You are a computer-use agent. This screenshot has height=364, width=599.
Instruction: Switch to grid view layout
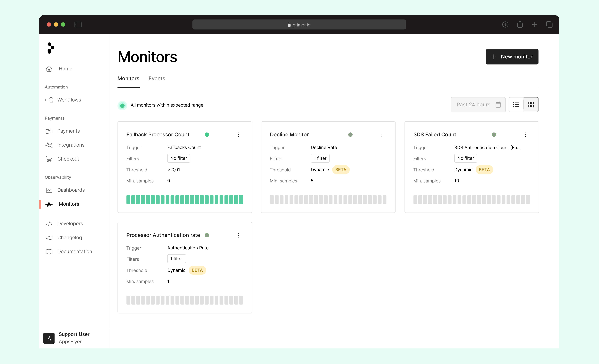[531, 105]
